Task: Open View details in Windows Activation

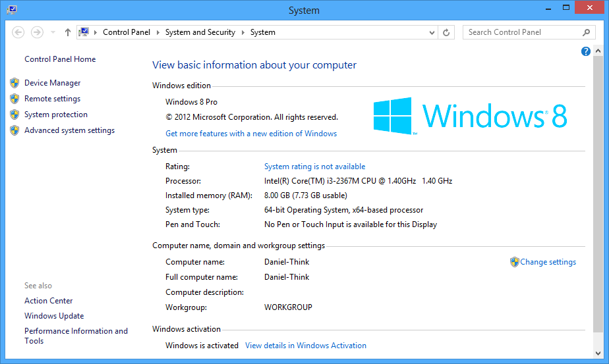Action: tap(306, 346)
